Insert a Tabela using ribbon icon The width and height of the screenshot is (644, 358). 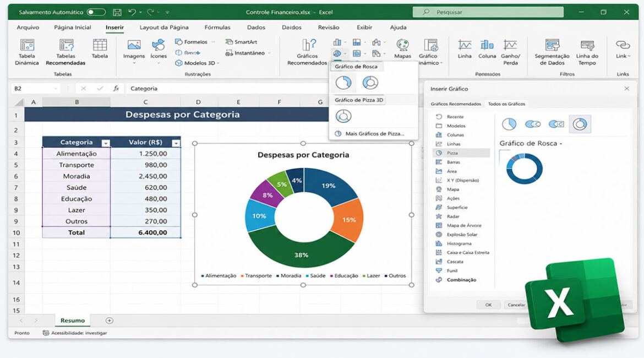[100, 45]
